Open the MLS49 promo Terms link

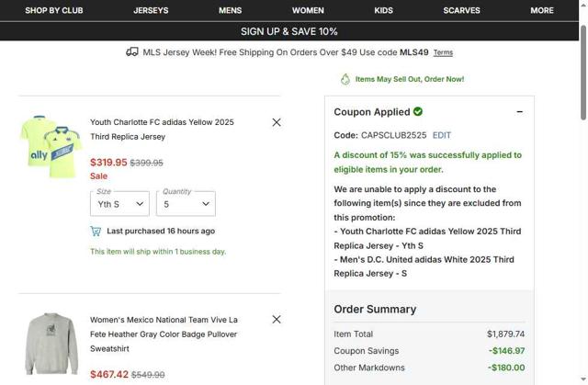tap(443, 52)
